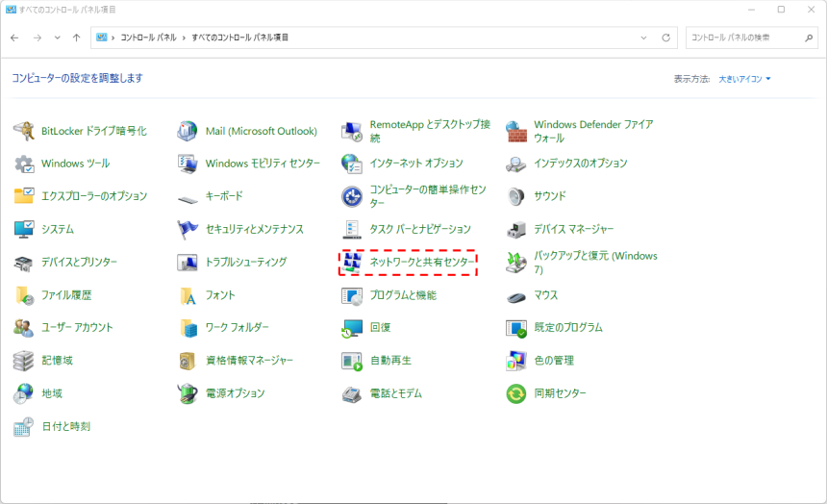827x504 pixels.
Task: Click the 日付と時刻 icon
Action: [x=24, y=426]
